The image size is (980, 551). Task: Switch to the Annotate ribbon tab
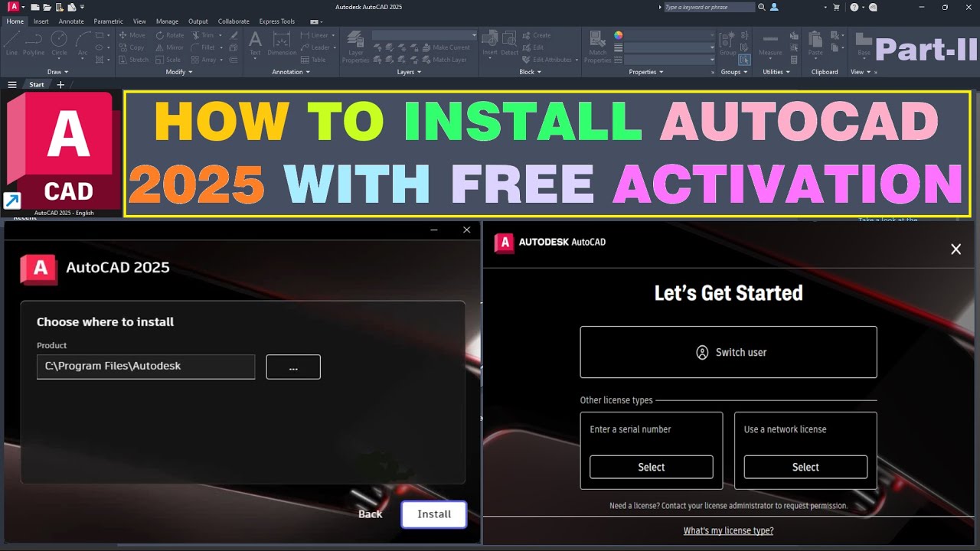click(x=71, y=21)
